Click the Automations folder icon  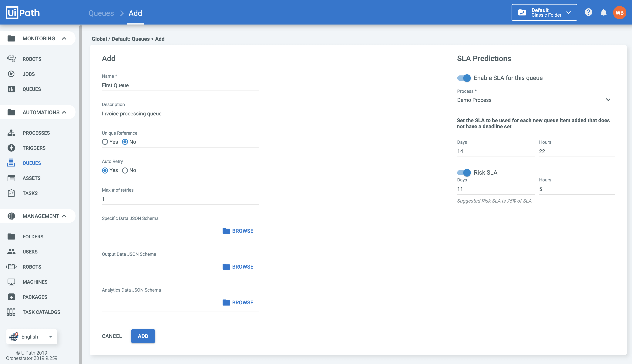(x=11, y=112)
